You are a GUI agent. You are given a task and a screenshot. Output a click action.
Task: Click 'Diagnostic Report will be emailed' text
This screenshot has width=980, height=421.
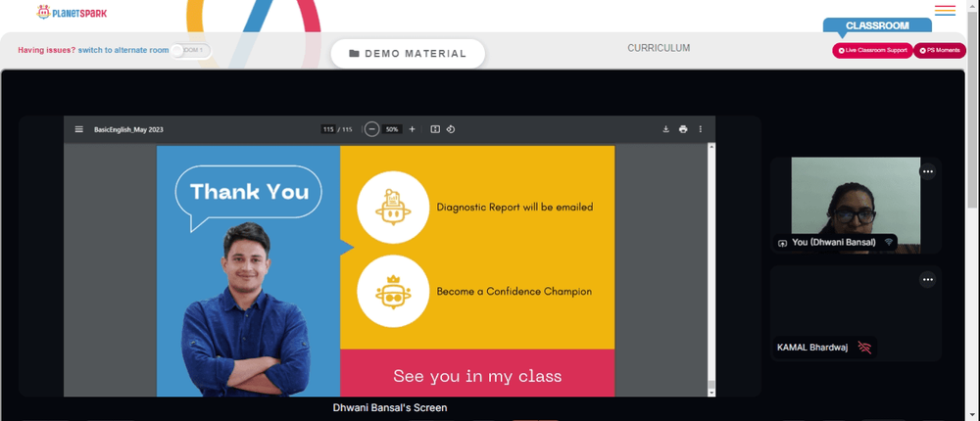[515, 207]
